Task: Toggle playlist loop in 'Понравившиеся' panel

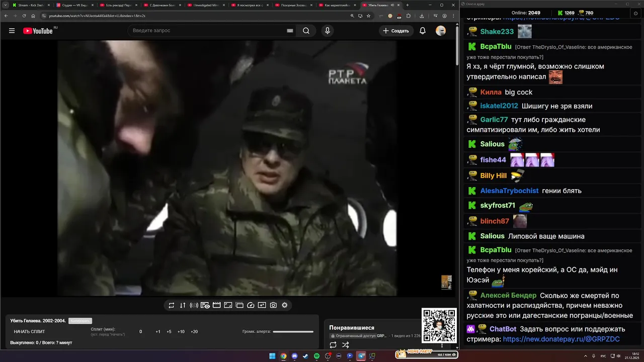Action: click(333, 345)
